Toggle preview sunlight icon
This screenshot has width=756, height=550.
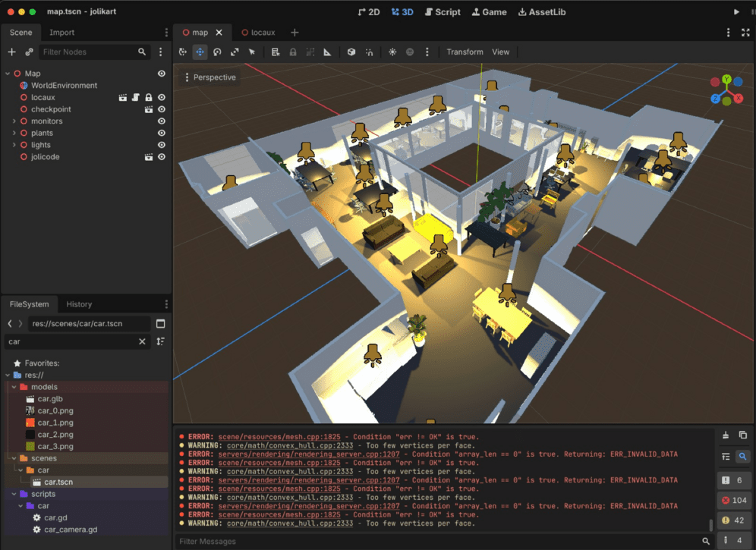click(x=392, y=52)
